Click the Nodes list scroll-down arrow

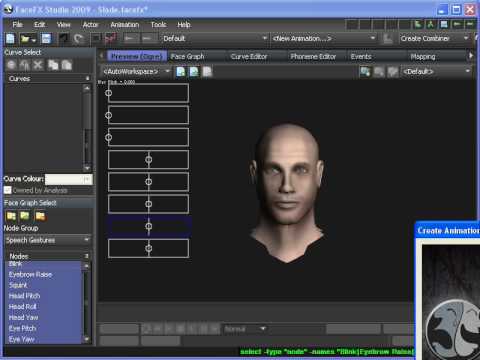(87, 339)
